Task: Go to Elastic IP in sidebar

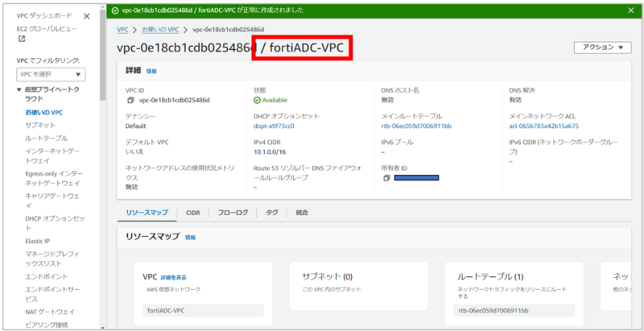Action: point(37,241)
